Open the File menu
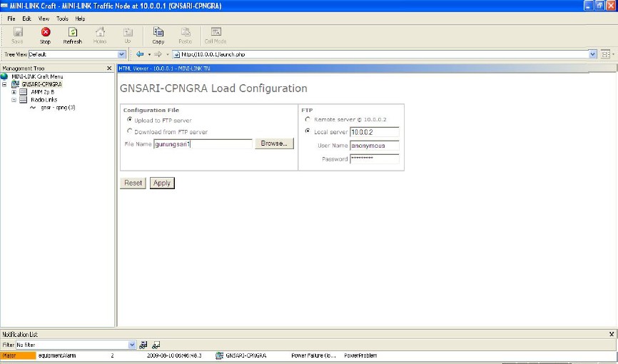The image size is (618, 364). (11, 19)
